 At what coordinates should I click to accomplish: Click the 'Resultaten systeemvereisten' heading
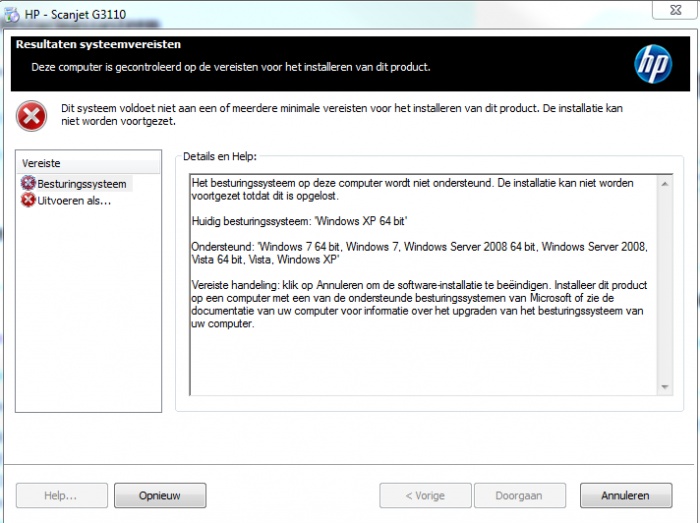click(98, 44)
